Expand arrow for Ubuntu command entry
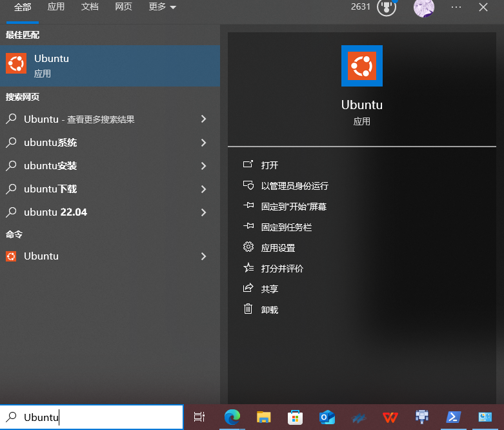Viewport: 504px width, 430px height. [x=203, y=256]
